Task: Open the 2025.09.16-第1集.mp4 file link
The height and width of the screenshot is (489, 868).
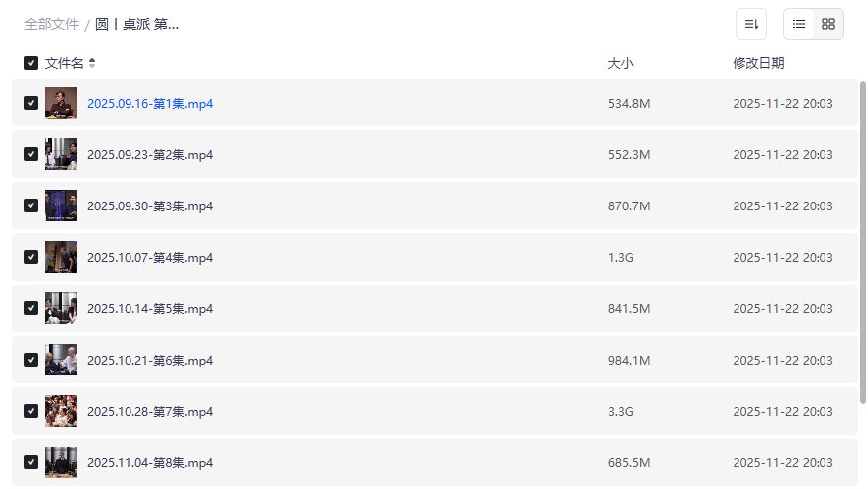Action: coord(149,103)
